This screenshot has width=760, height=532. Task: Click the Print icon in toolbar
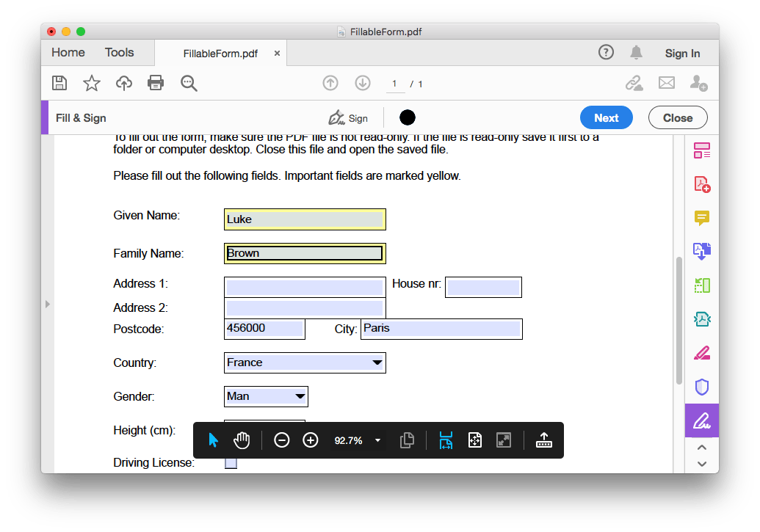(x=156, y=83)
